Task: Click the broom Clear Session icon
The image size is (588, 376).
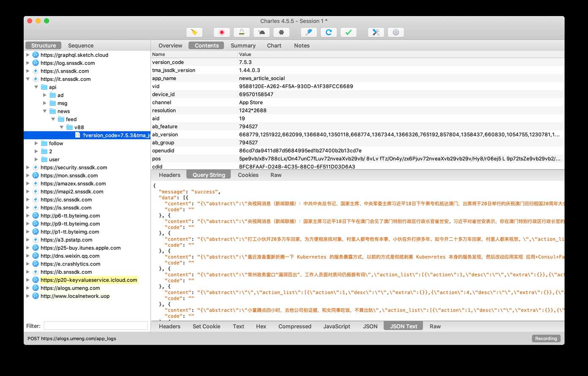Action: pyautogui.click(x=194, y=33)
